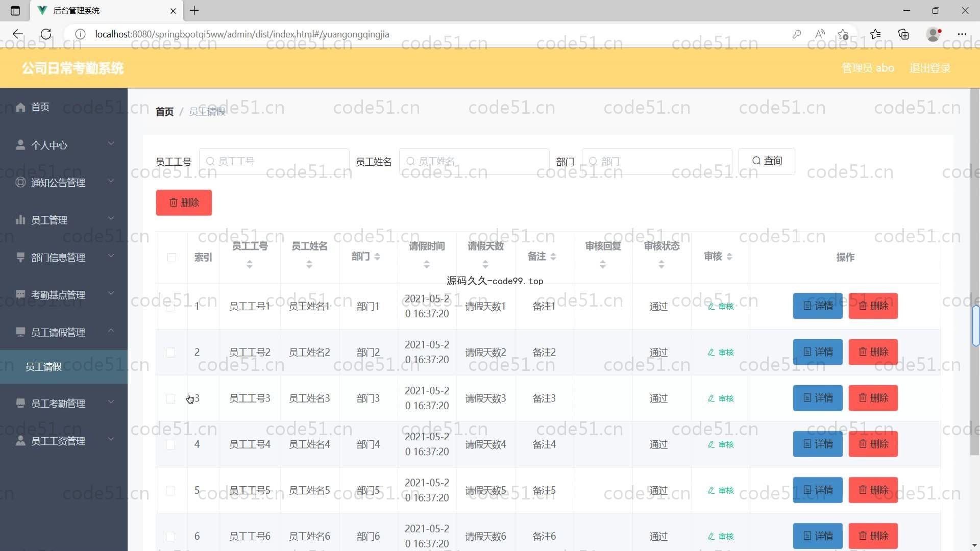Expand the 个人中心 menu chevron
The image size is (980, 551).
coord(111,144)
